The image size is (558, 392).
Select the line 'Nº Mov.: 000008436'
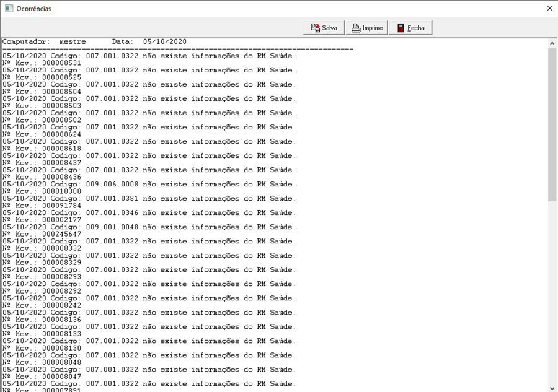pos(42,176)
